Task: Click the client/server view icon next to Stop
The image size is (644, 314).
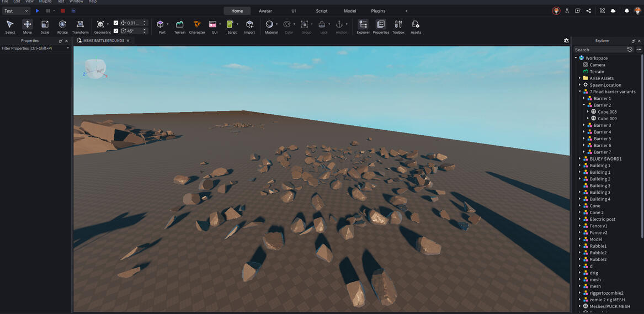Action: pyautogui.click(x=73, y=10)
